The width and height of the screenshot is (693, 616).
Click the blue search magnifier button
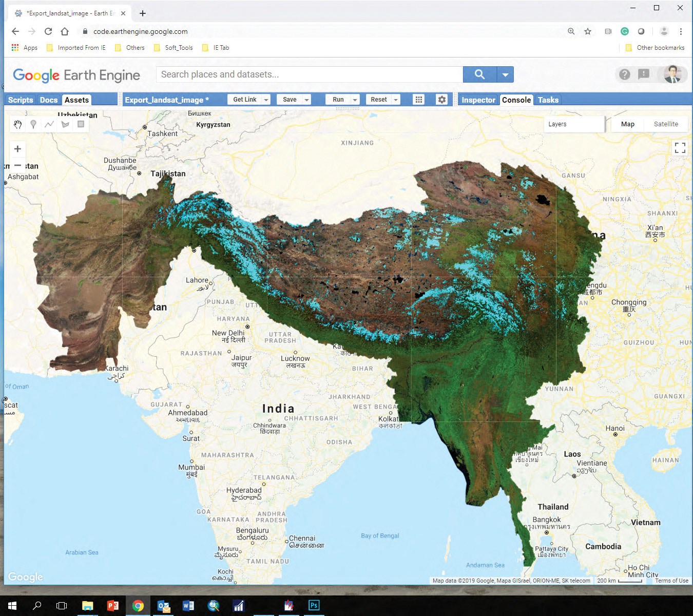479,74
